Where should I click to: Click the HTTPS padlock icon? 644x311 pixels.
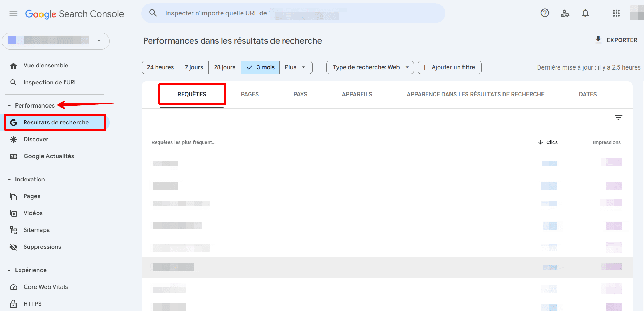coord(13,304)
